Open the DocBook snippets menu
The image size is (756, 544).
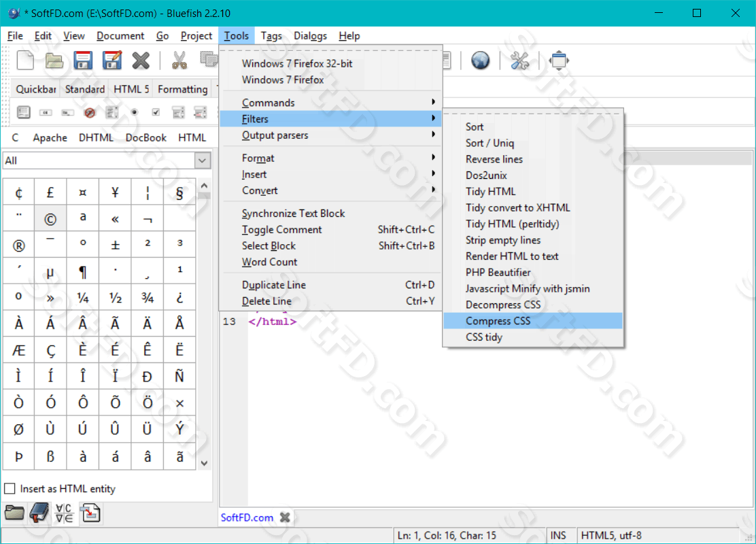[x=145, y=137]
